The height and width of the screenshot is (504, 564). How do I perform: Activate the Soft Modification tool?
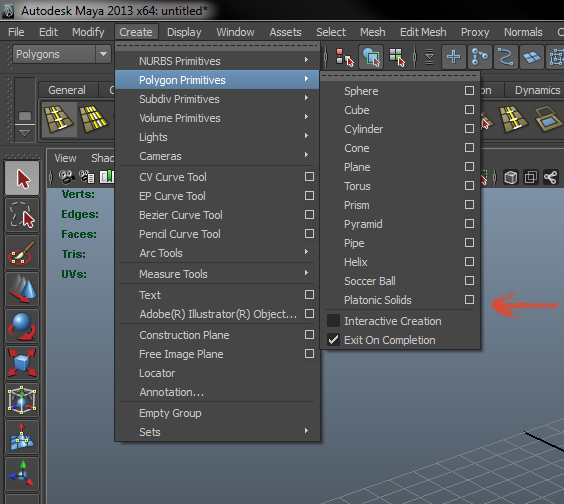click(x=22, y=437)
